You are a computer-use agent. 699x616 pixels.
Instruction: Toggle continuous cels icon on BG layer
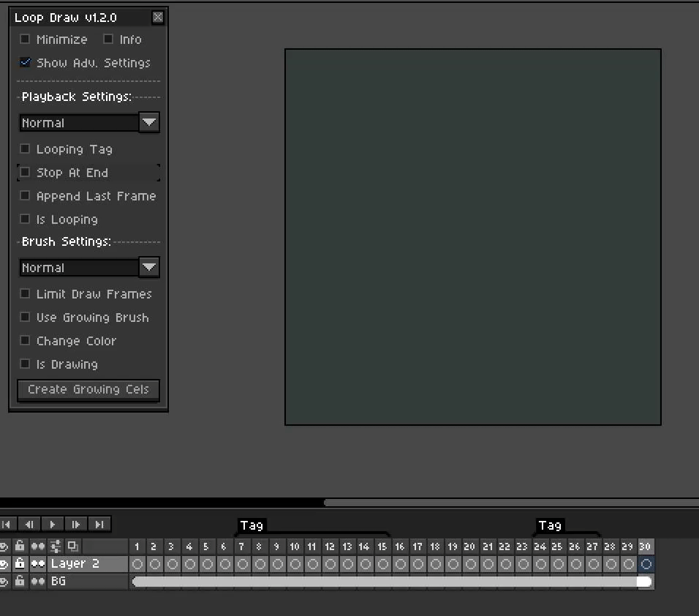38,581
